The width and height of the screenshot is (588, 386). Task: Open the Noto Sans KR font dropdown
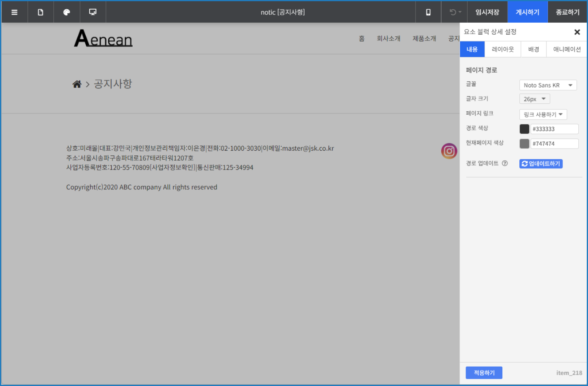548,85
